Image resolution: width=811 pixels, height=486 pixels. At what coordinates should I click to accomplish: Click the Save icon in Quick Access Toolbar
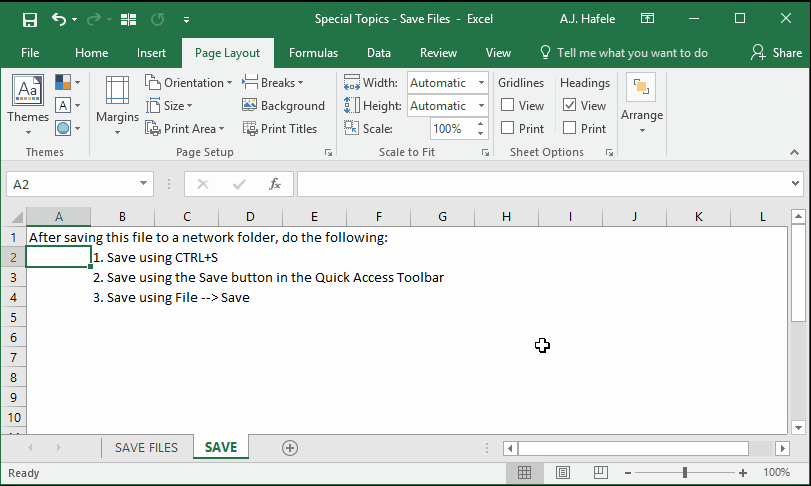pos(30,20)
